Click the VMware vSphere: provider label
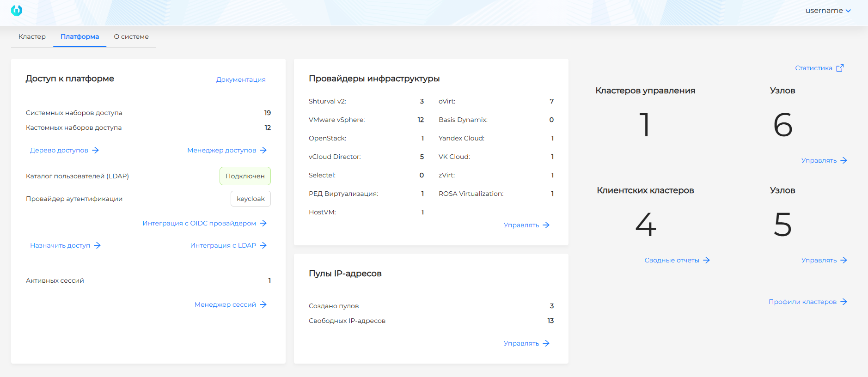This screenshot has width=868, height=377. pyautogui.click(x=336, y=120)
